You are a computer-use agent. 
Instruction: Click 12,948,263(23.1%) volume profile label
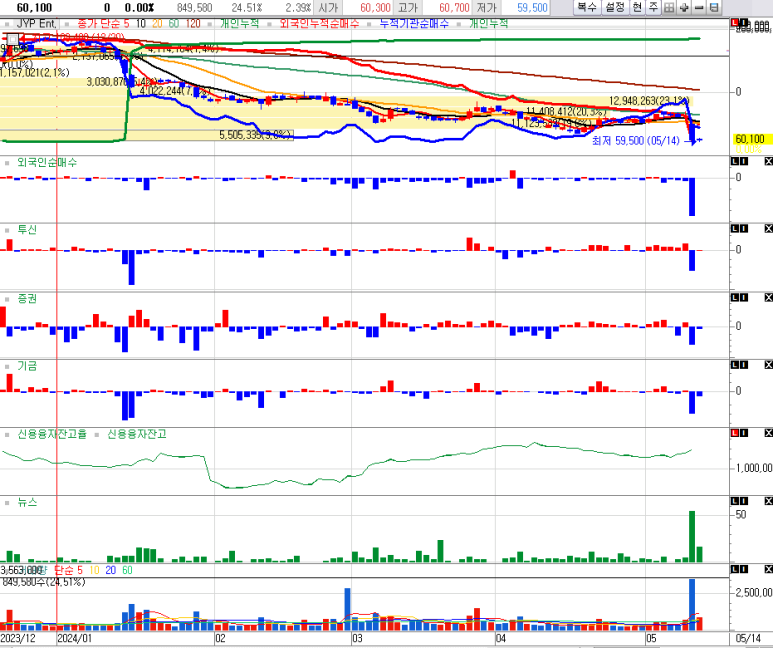click(x=648, y=101)
